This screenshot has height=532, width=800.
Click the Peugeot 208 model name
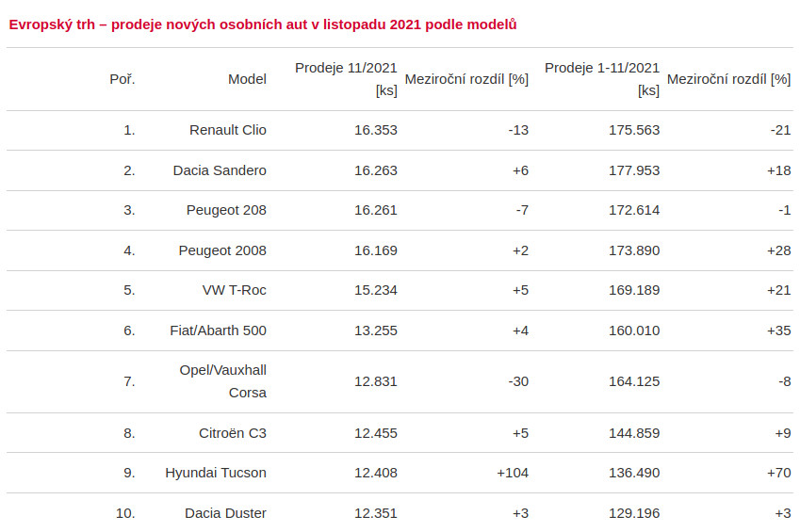pos(226,210)
